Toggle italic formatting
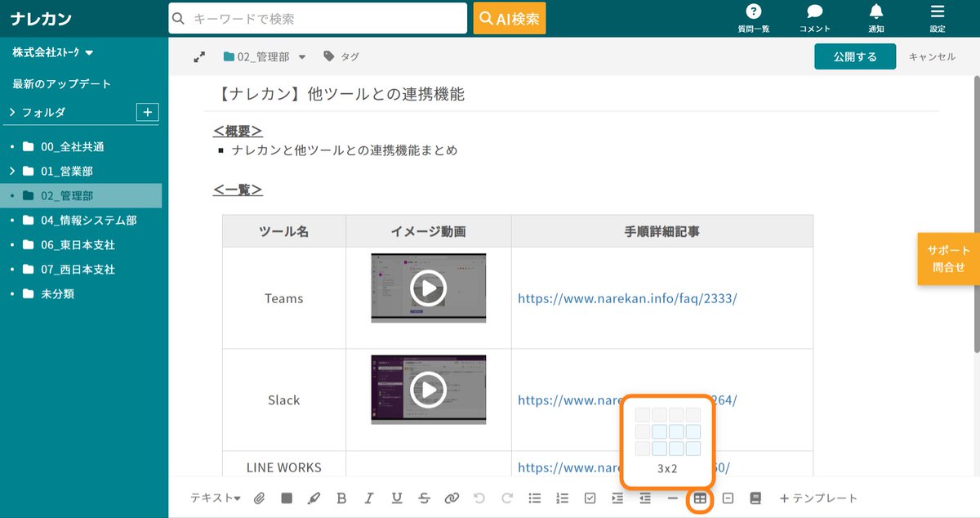980x518 pixels. point(369,498)
